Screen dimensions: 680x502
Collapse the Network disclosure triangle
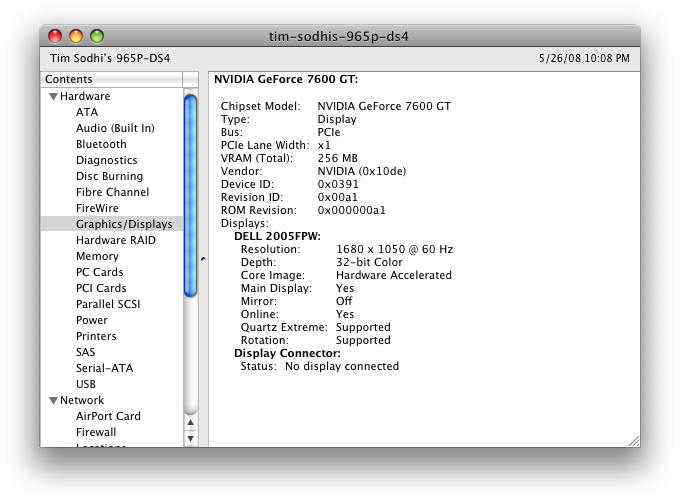pyautogui.click(x=53, y=401)
